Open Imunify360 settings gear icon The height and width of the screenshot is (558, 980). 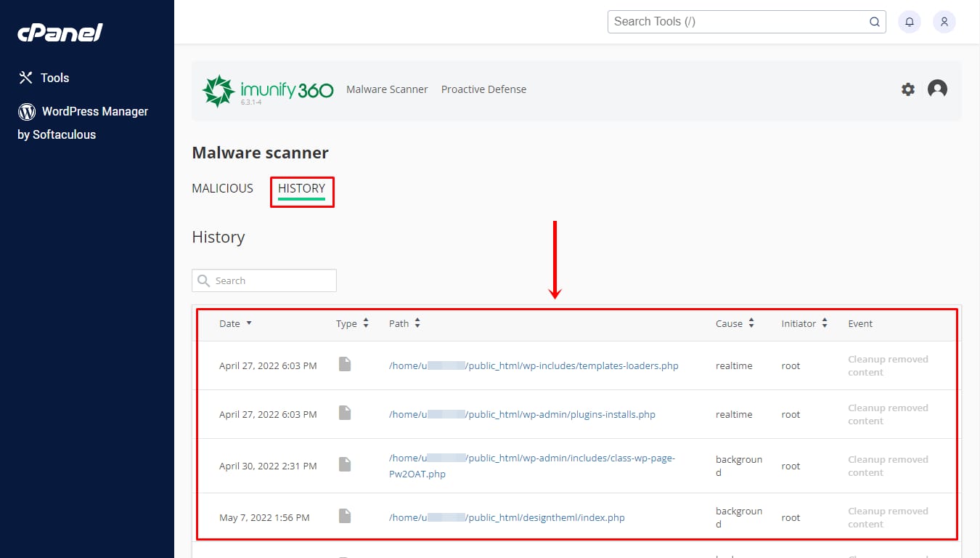tap(908, 89)
